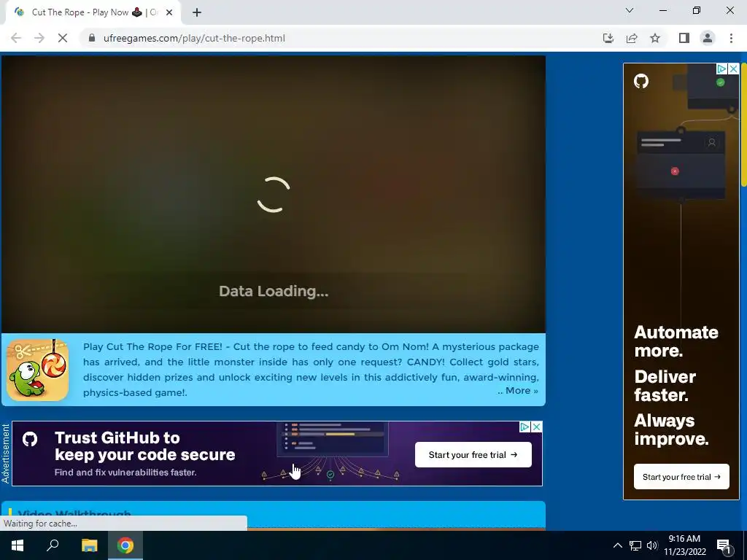The image size is (747, 560).
Task: Close the Cut The Rope tab
Action: pyautogui.click(x=169, y=12)
